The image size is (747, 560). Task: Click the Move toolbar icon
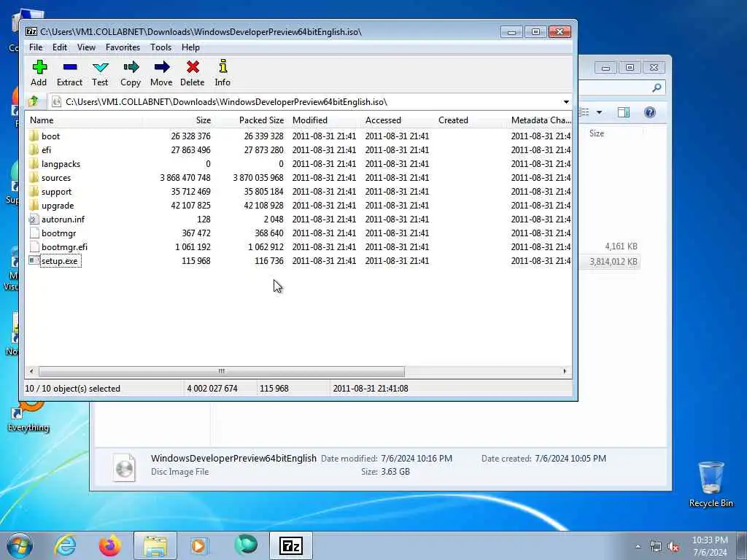(161, 67)
